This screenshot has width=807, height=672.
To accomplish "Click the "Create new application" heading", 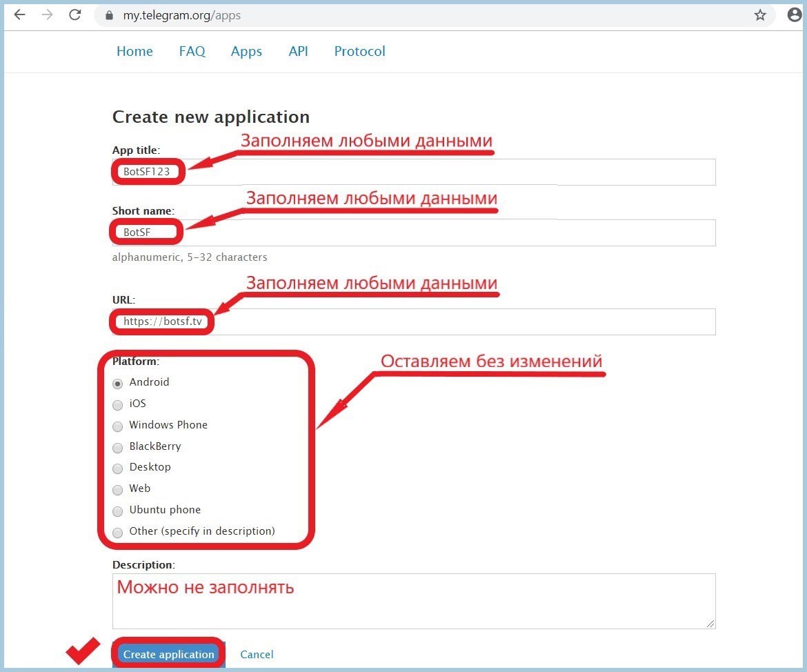I will (x=211, y=117).
